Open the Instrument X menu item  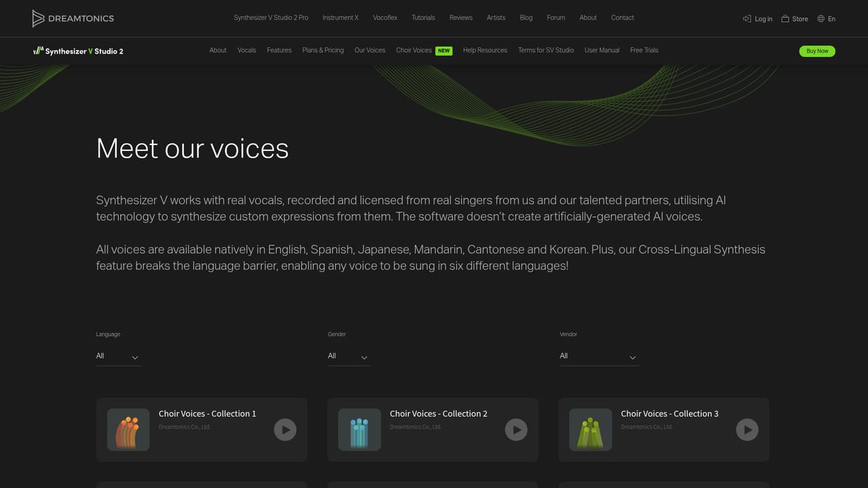pyautogui.click(x=340, y=18)
